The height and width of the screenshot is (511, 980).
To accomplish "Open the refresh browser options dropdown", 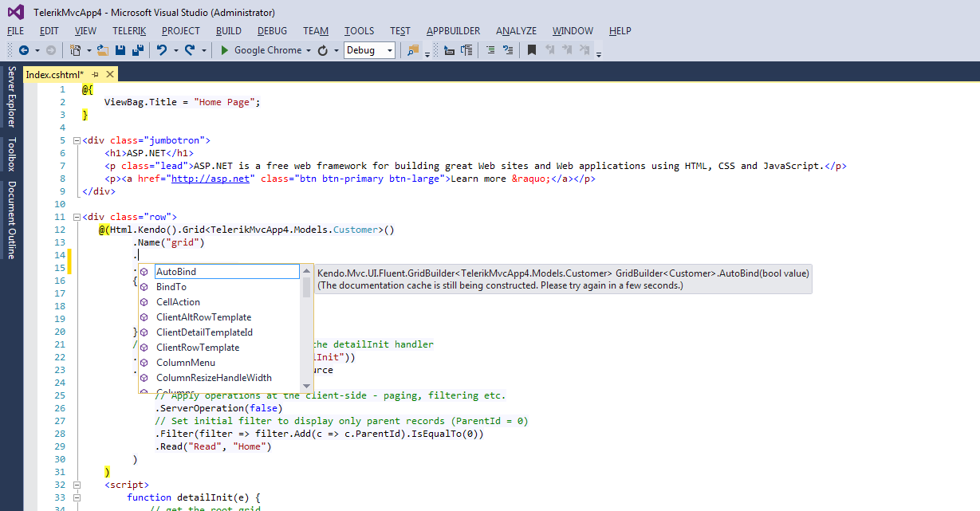I will [x=336, y=50].
